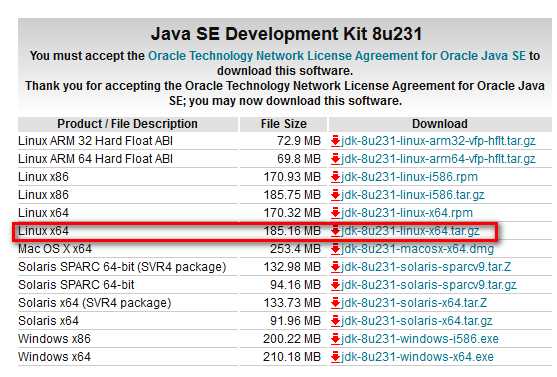Click download arrow icon for solaris-sparcv9.tar.Z

pyautogui.click(x=335, y=267)
